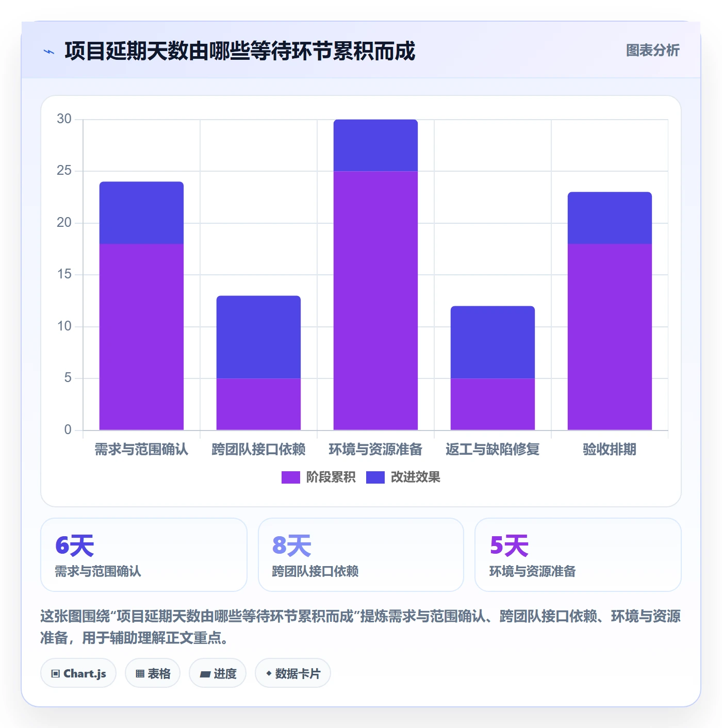The image size is (722, 728).
Task: Click the blue segment of 验收排期 bar
Action: click(610, 218)
